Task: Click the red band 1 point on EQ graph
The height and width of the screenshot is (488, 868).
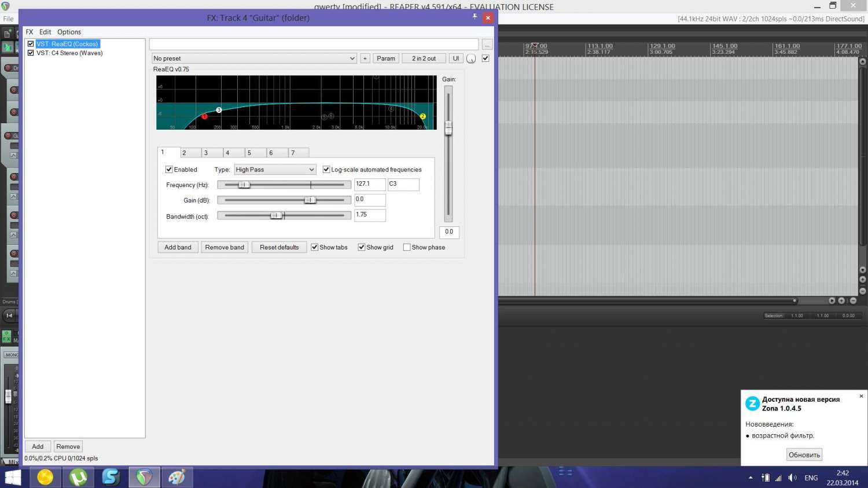Action: 204,116
